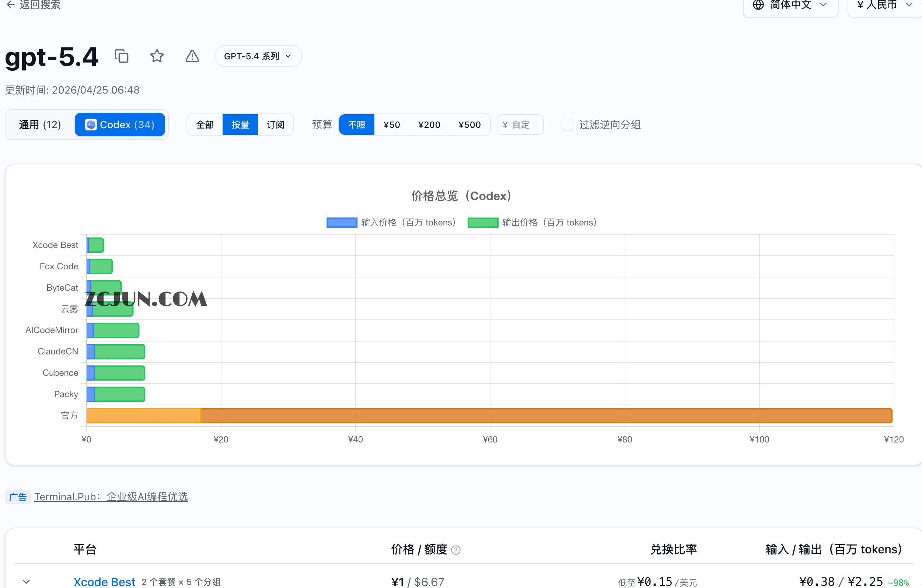The width and height of the screenshot is (922, 588).
Task: Click the Packy chart axis label
Action: click(x=66, y=394)
